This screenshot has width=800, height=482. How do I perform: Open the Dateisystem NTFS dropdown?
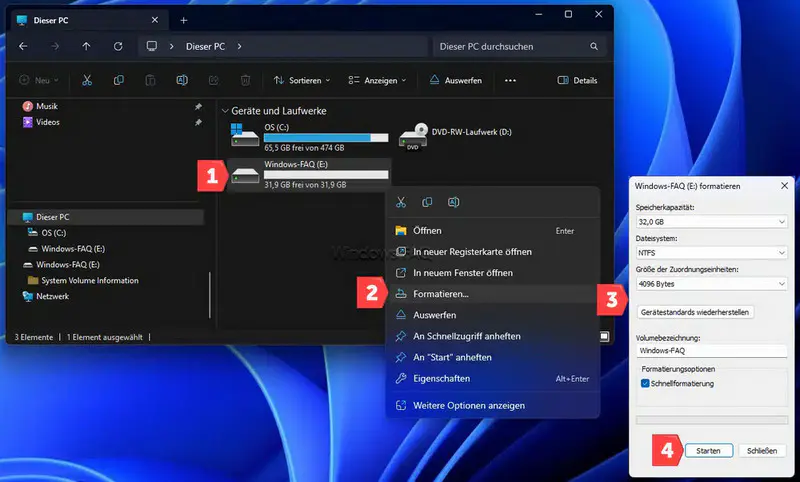pos(712,253)
